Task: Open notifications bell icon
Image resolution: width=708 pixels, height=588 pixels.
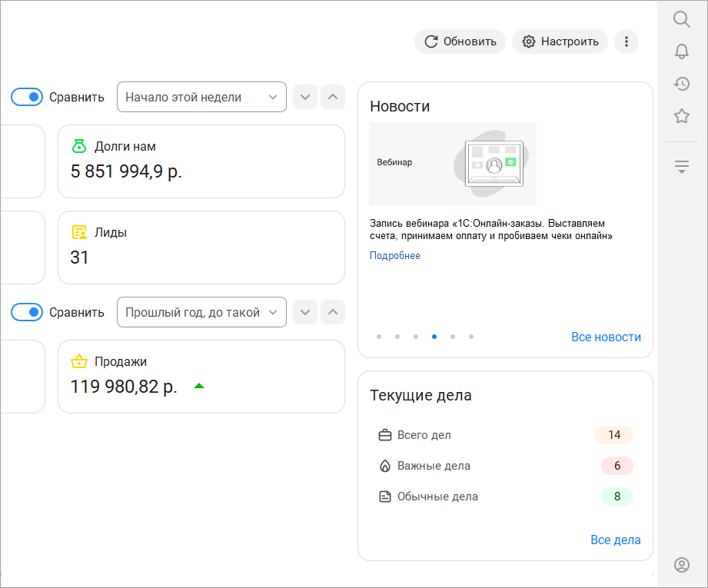Action: [x=681, y=51]
